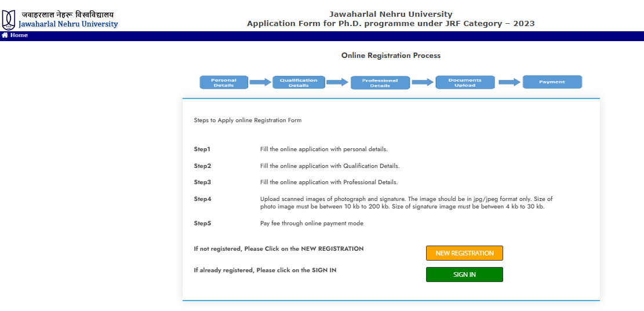Click the Step3 label
Viewport: 644px width, 311px height.
coord(202,182)
